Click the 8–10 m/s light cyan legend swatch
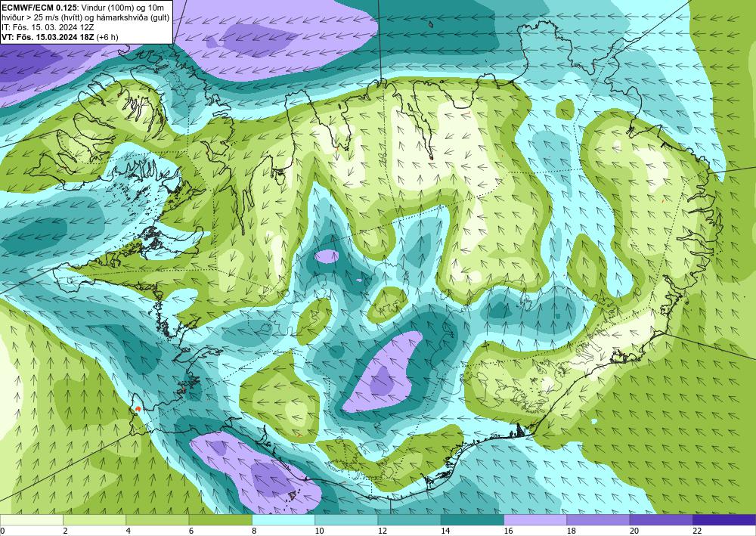756x536 pixels. click(283, 519)
